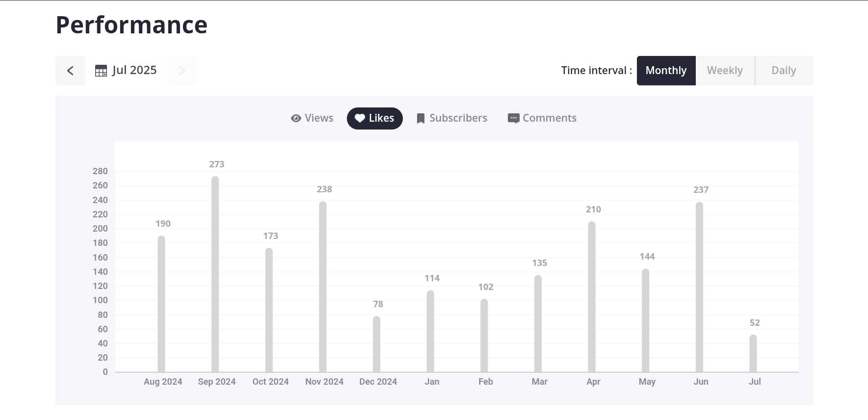This screenshot has height=420, width=868.
Task: Click the Jul bar showing 52
Action: [753, 354]
